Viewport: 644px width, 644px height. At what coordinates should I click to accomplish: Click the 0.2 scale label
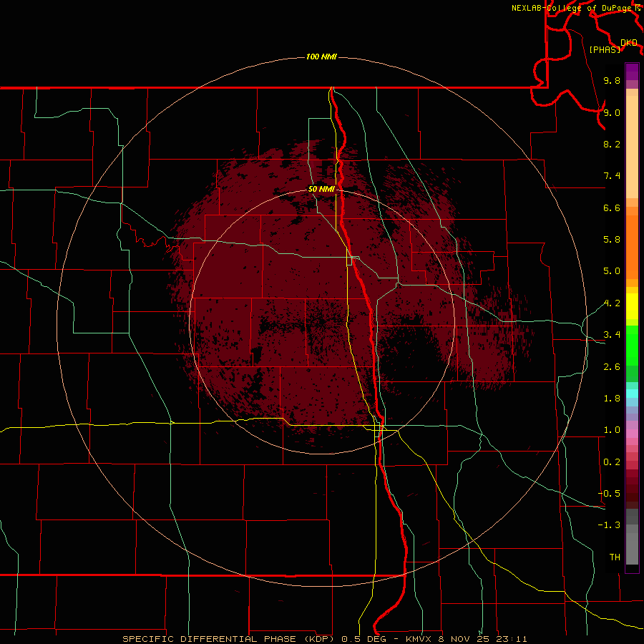pos(612,462)
